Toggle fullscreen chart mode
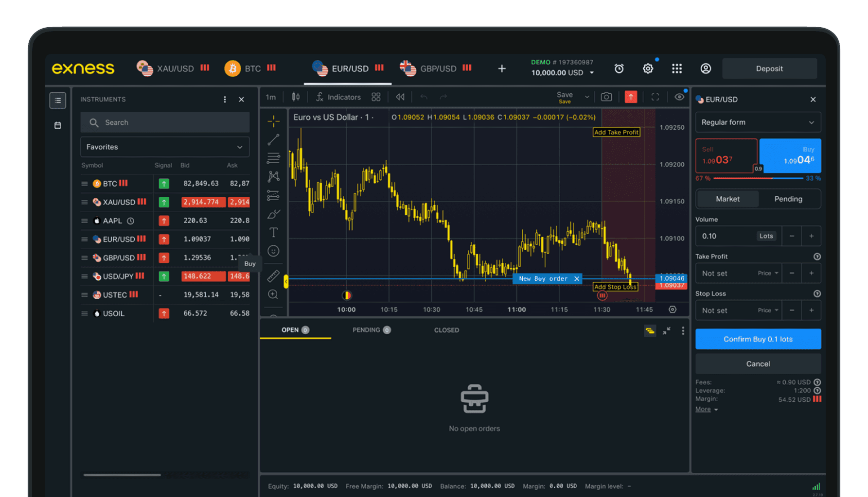This screenshot has width=868, height=497. [655, 97]
